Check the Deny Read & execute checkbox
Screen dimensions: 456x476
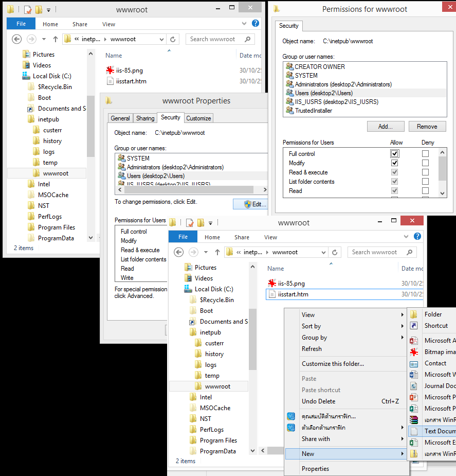(425, 172)
